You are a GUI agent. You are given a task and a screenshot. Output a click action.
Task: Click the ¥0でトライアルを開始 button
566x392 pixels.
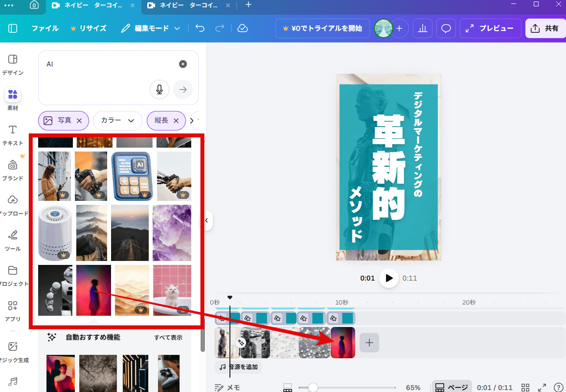(322, 28)
